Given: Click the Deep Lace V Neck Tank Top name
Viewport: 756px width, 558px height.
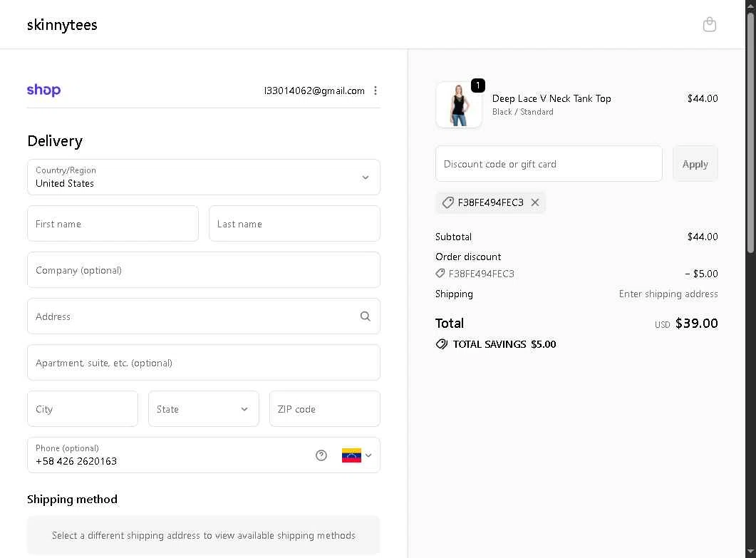Looking at the screenshot, I should (552, 98).
